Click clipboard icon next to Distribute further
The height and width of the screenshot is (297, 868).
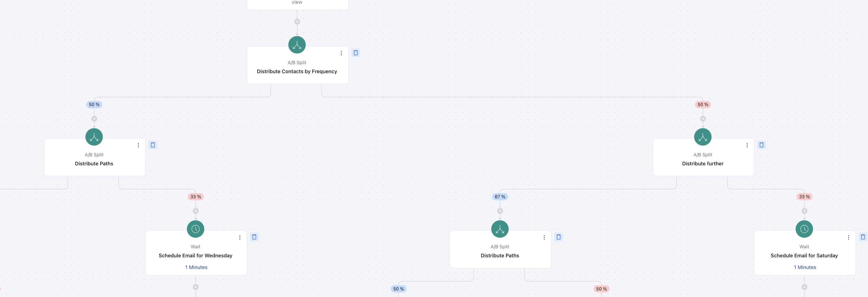761,145
